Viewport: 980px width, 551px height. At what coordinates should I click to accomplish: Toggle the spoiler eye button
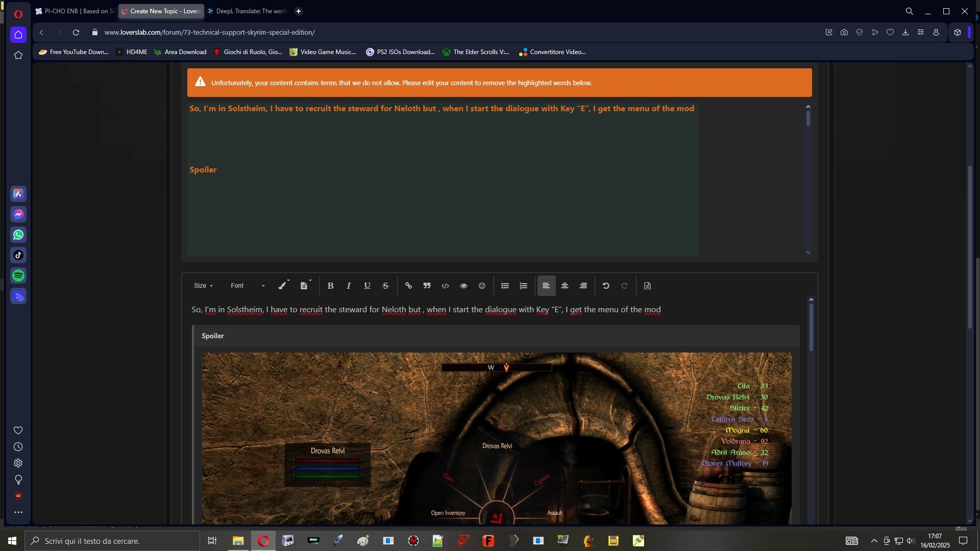463,286
